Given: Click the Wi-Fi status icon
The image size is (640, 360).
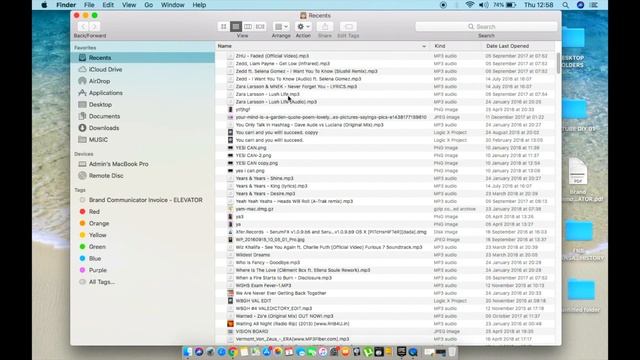Looking at the screenshot, I should [470, 5].
